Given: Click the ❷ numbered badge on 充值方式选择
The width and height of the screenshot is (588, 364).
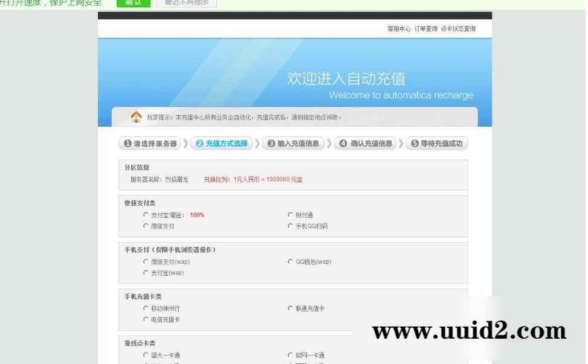Looking at the screenshot, I should pos(199,143).
